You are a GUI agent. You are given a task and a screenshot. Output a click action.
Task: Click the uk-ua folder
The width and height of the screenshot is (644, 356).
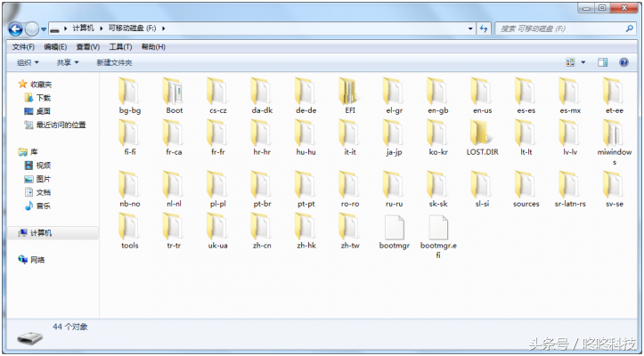[x=217, y=231]
